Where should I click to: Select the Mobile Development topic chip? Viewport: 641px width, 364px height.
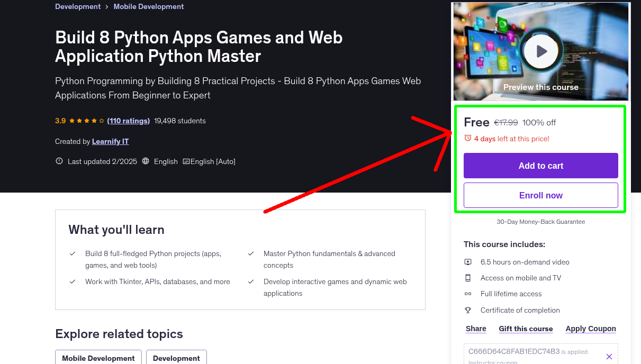(98, 358)
